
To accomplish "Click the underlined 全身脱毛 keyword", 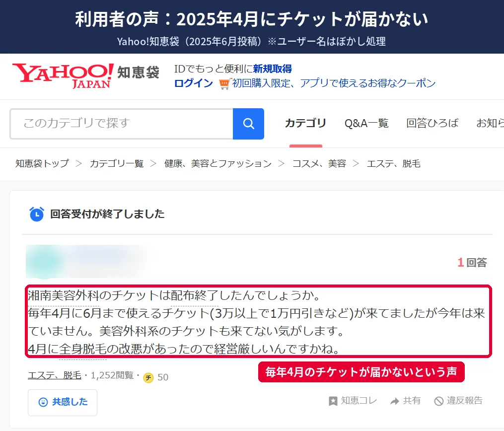I will tap(83, 349).
